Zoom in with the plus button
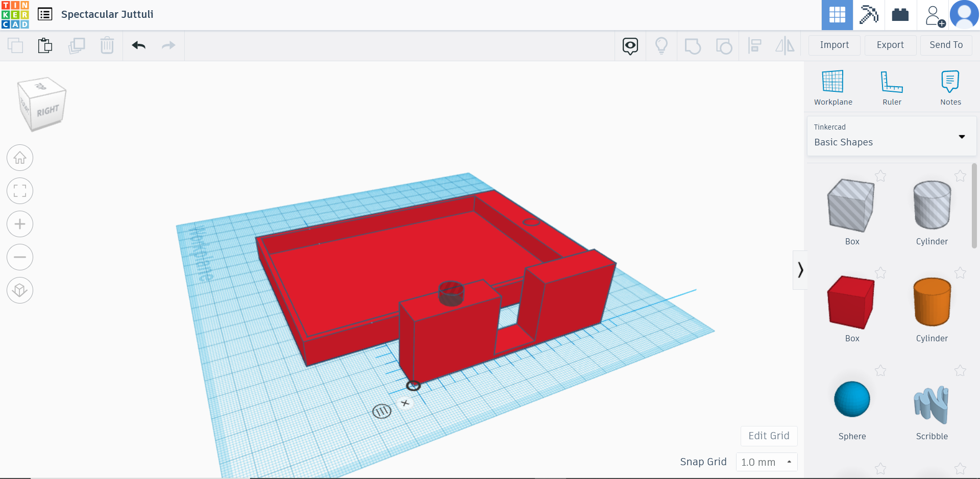This screenshot has width=980, height=479. tap(20, 224)
